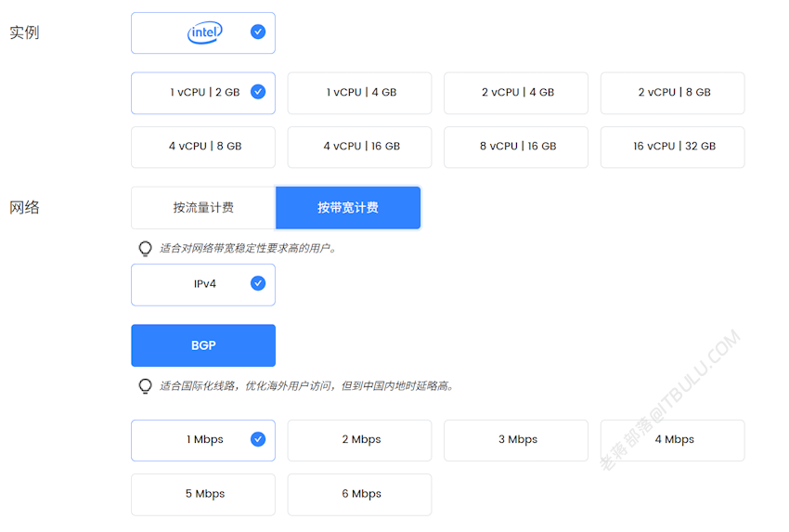Select 4 vCPU | 8 GB instance size
Screen dimensions: 789x532
coord(202,147)
